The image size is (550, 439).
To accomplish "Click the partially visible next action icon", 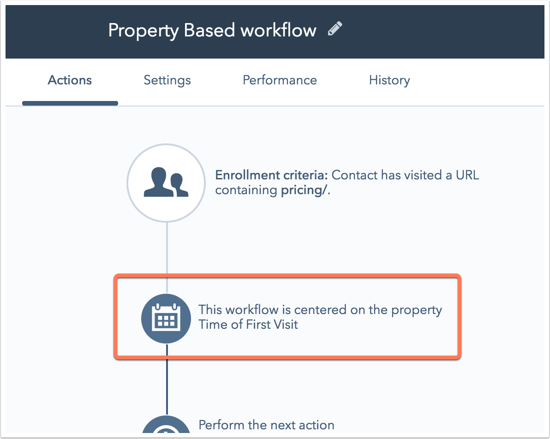I will tap(166, 425).
